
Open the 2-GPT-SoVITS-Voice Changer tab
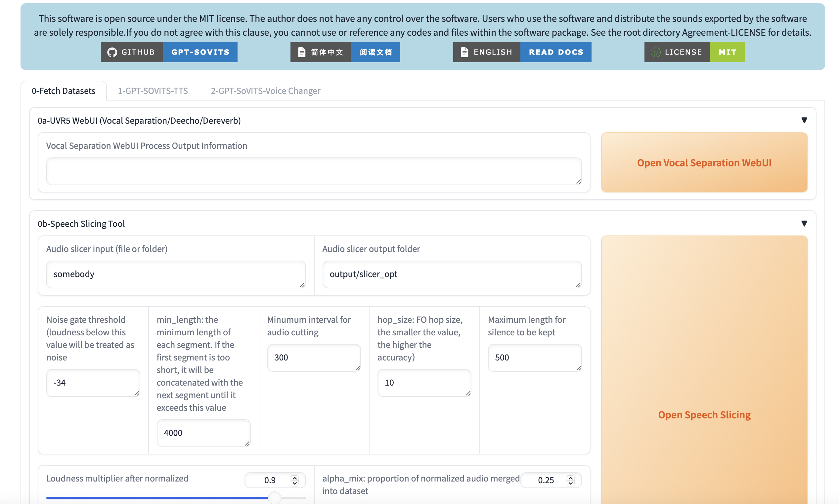pos(265,91)
